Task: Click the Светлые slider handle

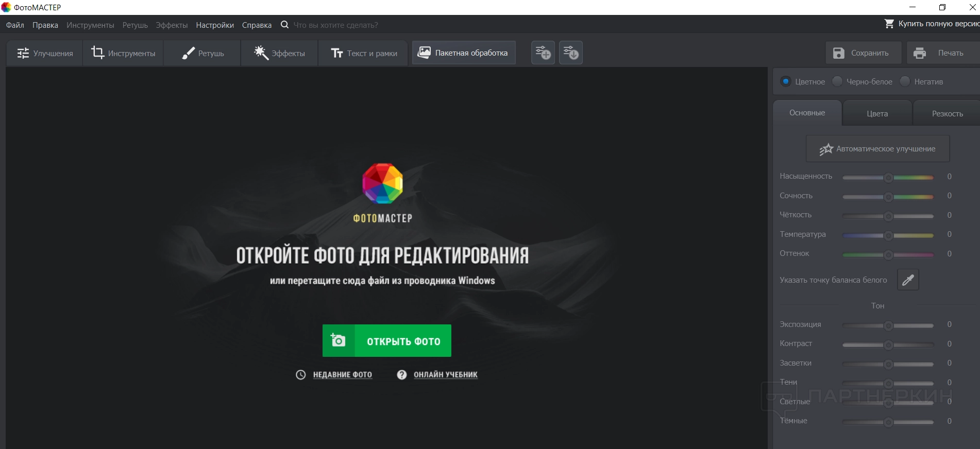Action: pyautogui.click(x=888, y=403)
